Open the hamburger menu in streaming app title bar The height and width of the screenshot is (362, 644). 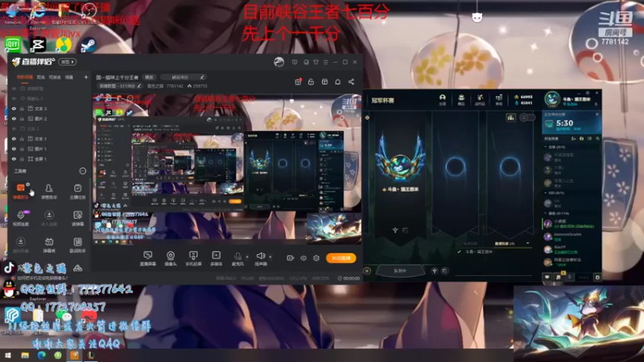pyautogui.click(x=326, y=62)
